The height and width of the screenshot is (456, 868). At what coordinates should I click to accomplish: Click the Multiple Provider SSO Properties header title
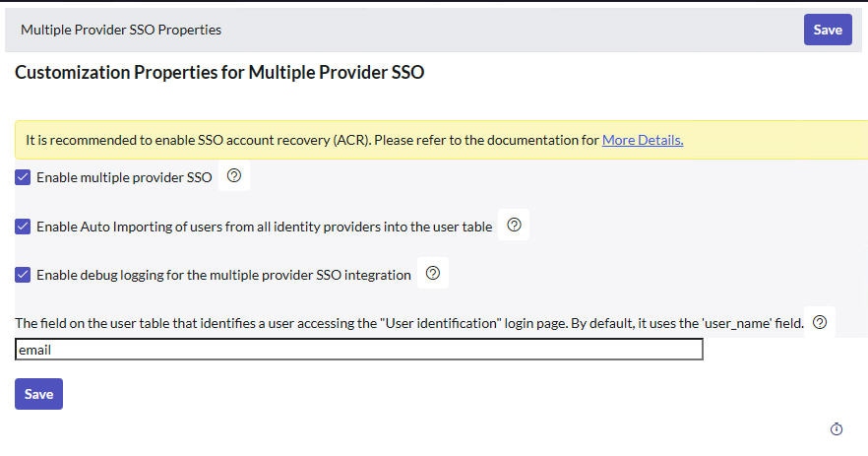pos(121,30)
